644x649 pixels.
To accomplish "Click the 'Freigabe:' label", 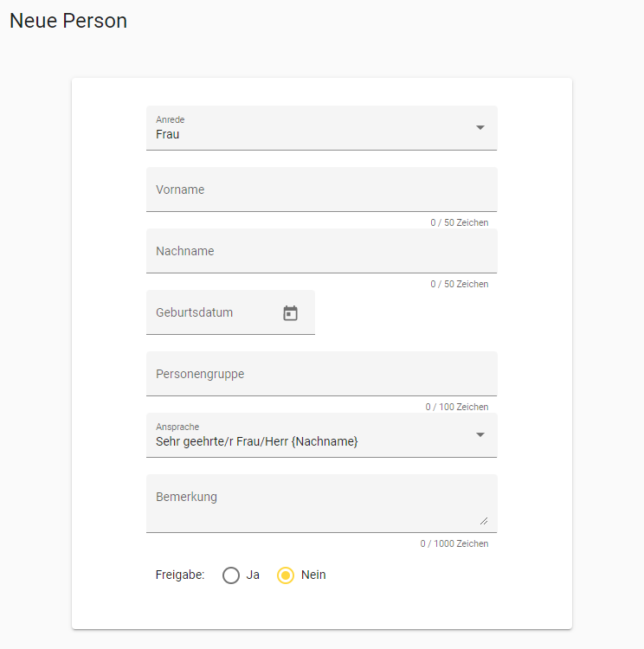I will [x=180, y=575].
